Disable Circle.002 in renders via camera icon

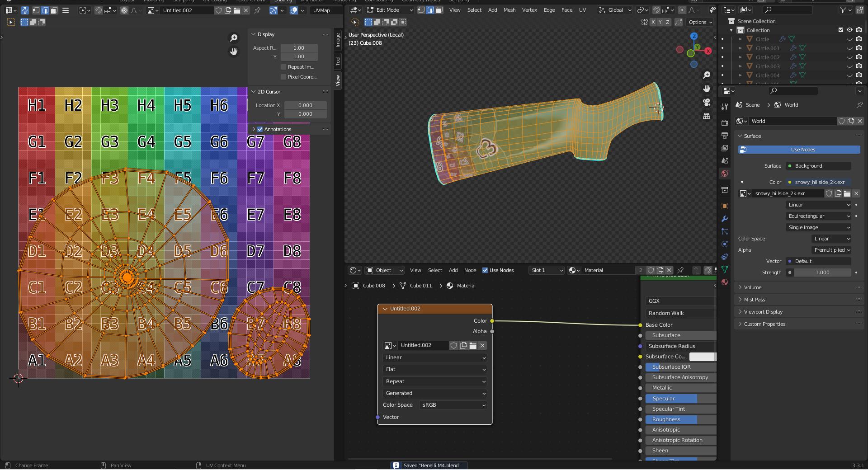click(859, 57)
